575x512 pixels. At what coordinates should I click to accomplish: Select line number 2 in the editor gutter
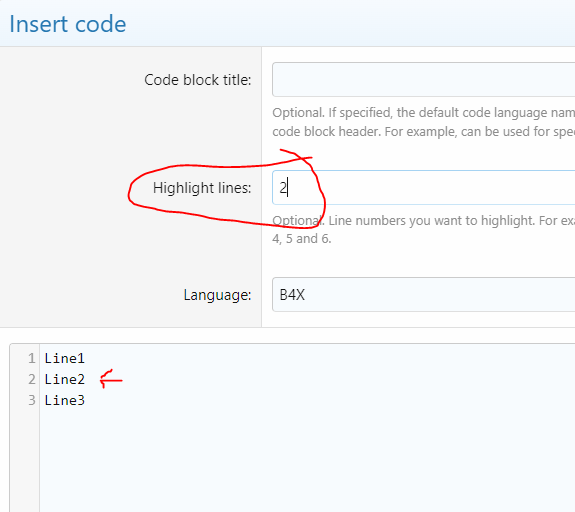point(32,379)
